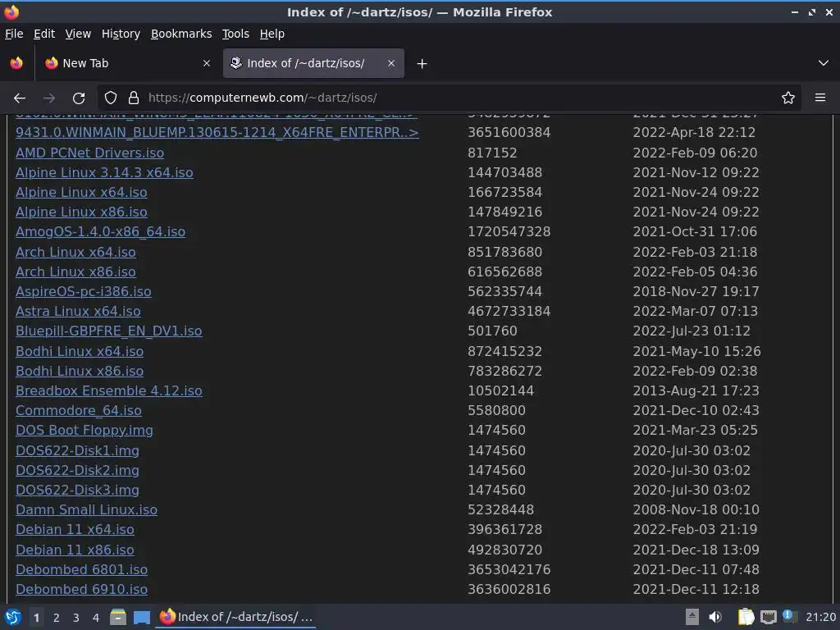The image size is (840, 630).
Task: Open Astra Linux x64.iso link
Action: pos(78,312)
